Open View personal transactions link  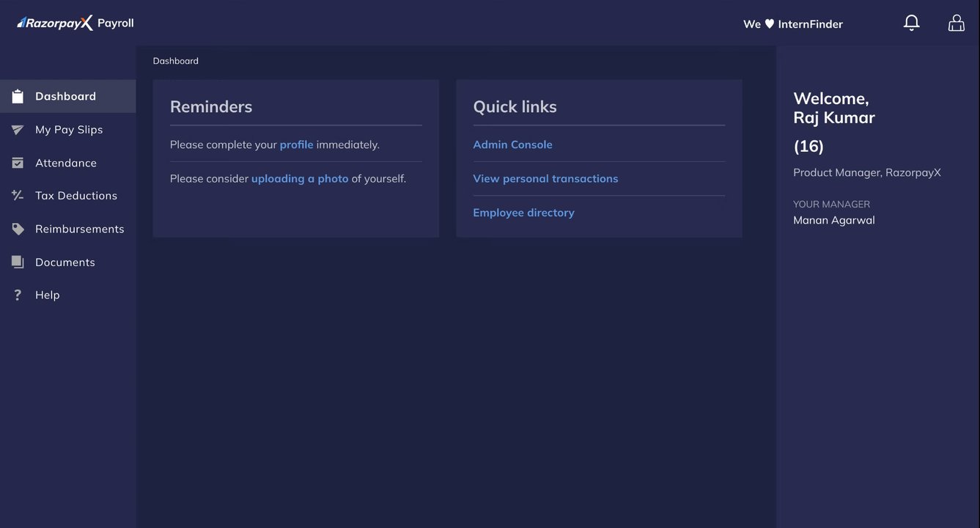pos(545,178)
